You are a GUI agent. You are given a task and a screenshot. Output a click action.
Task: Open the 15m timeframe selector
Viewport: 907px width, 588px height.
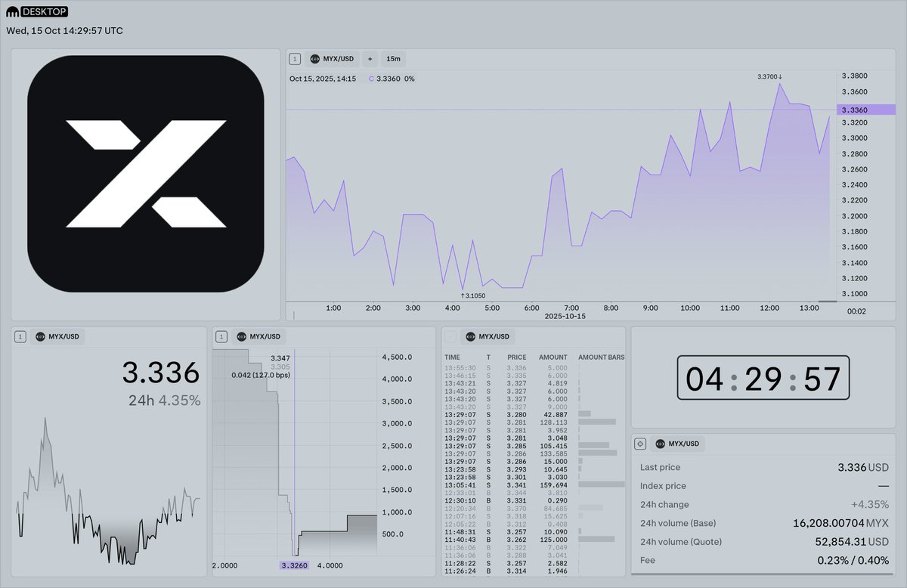click(393, 58)
